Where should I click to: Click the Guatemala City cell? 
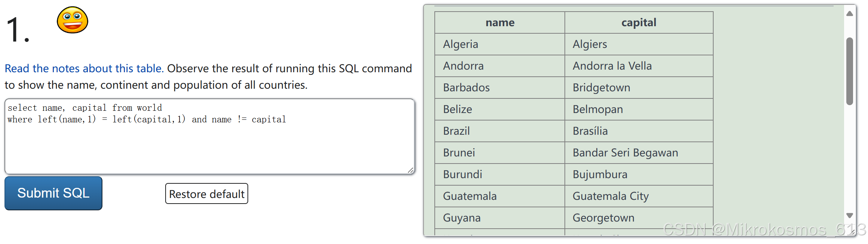[610, 196]
